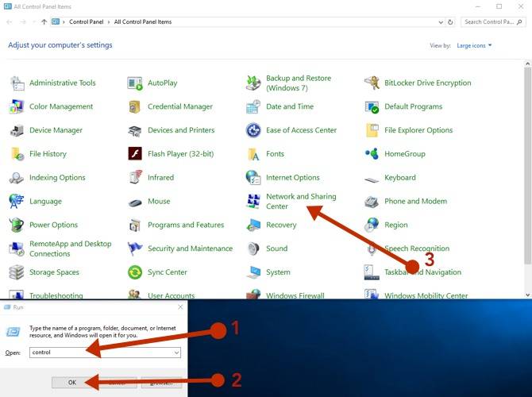Open Device Manager icon
Screen dimensions: 532x397
[x=17, y=130]
